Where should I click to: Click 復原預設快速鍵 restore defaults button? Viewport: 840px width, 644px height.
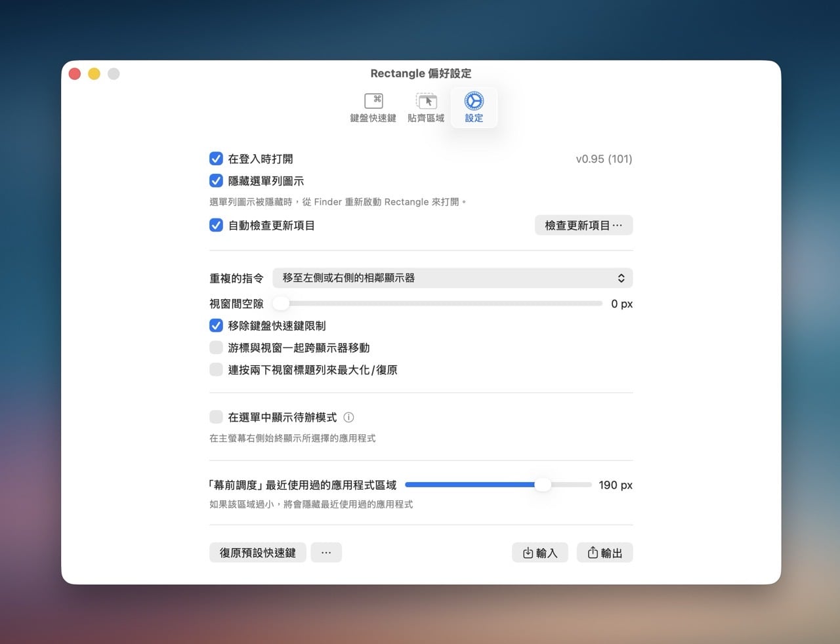257,553
